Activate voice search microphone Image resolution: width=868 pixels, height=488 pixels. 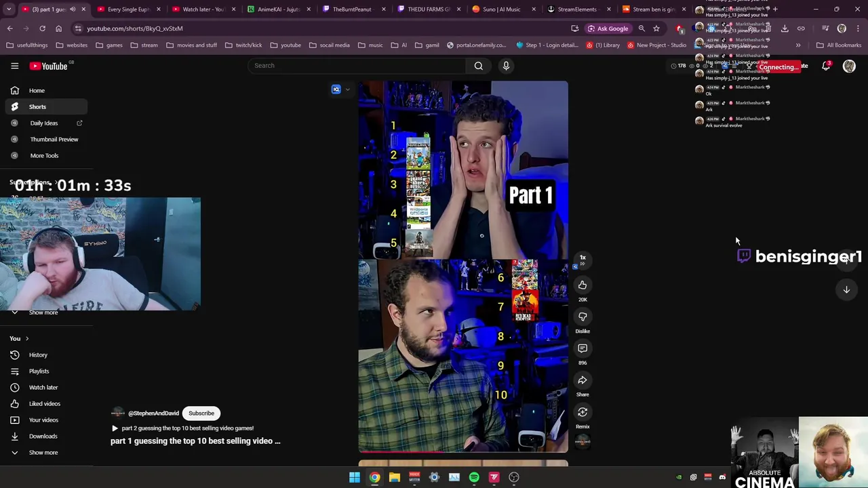(x=506, y=66)
